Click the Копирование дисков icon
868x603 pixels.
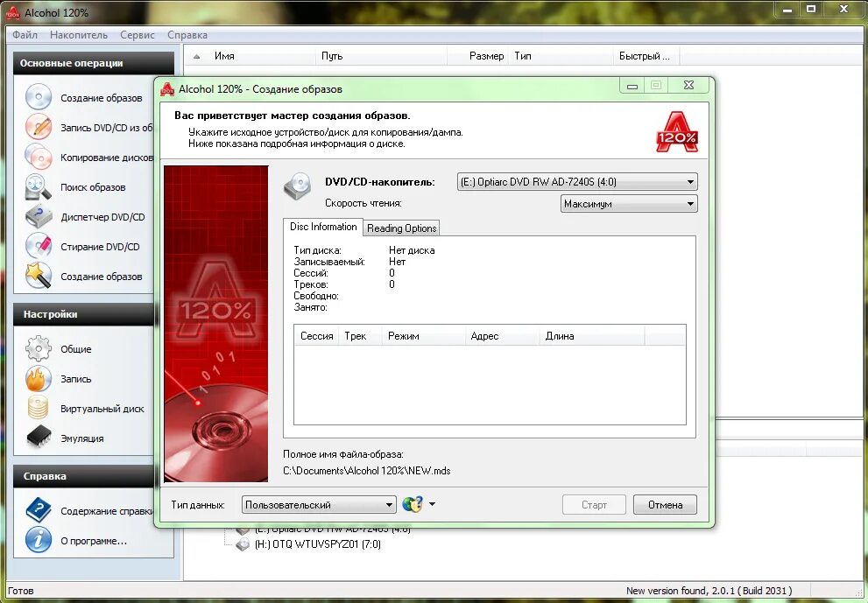(x=39, y=157)
